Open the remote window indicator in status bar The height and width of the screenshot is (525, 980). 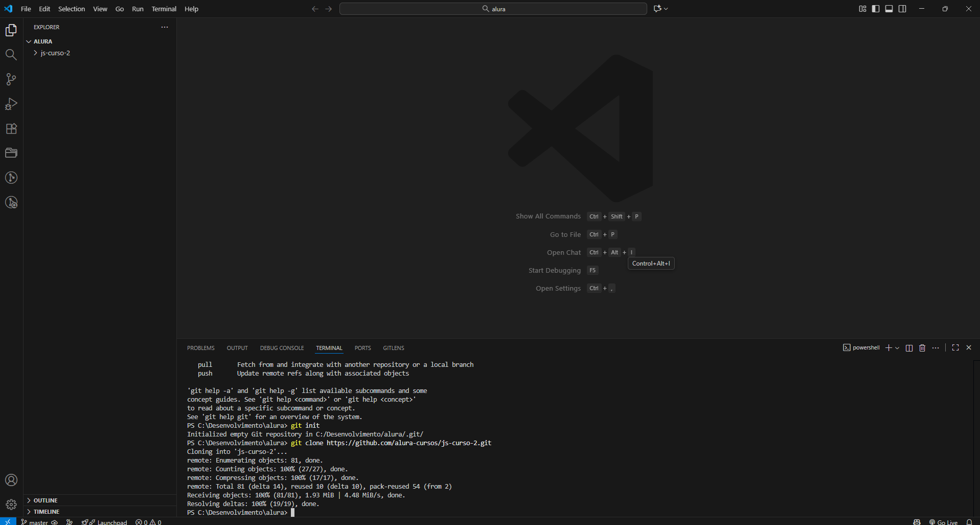(8, 521)
